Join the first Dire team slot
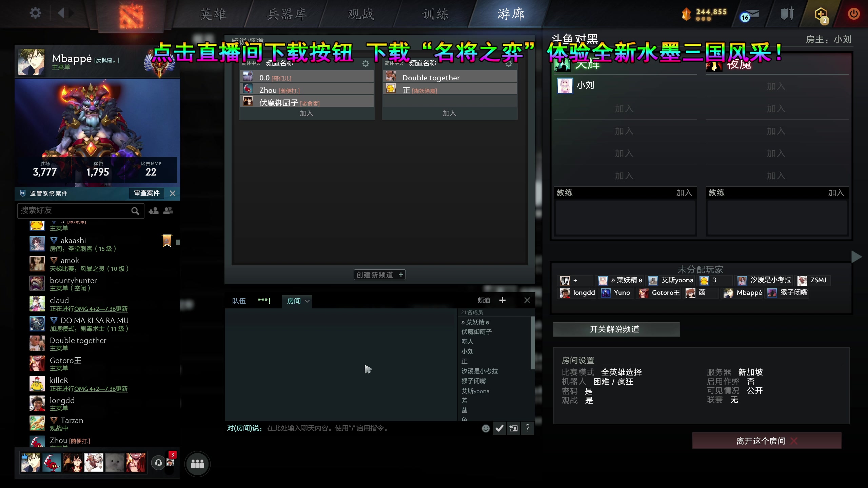The width and height of the screenshot is (868, 488). 776,86
